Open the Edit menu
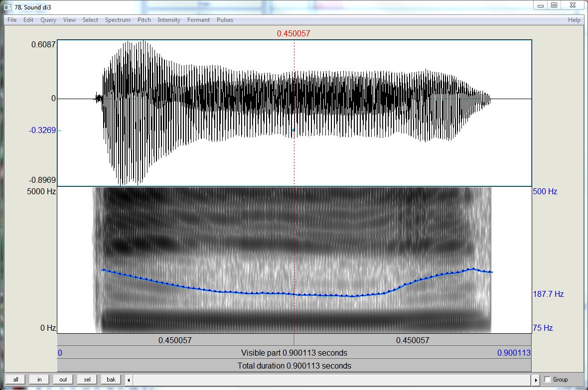This screenshot has width=588, height=390. tap(28, 20)
